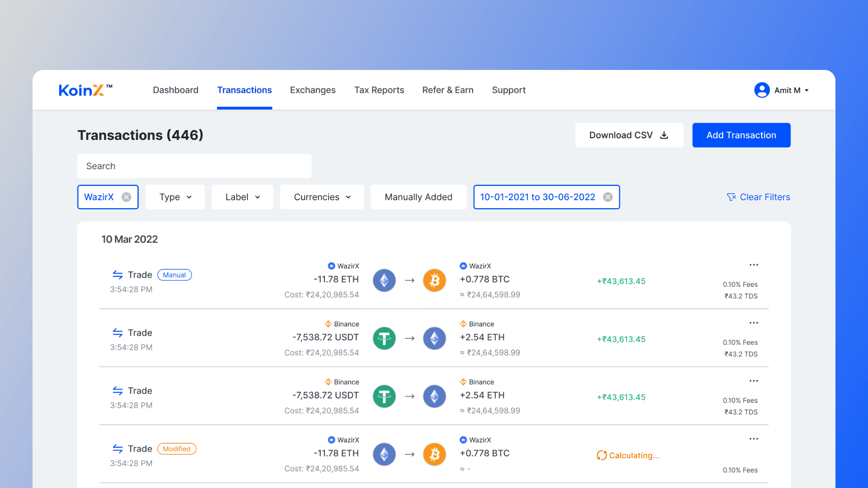Click the Clear Filters link

pos(758,197)
